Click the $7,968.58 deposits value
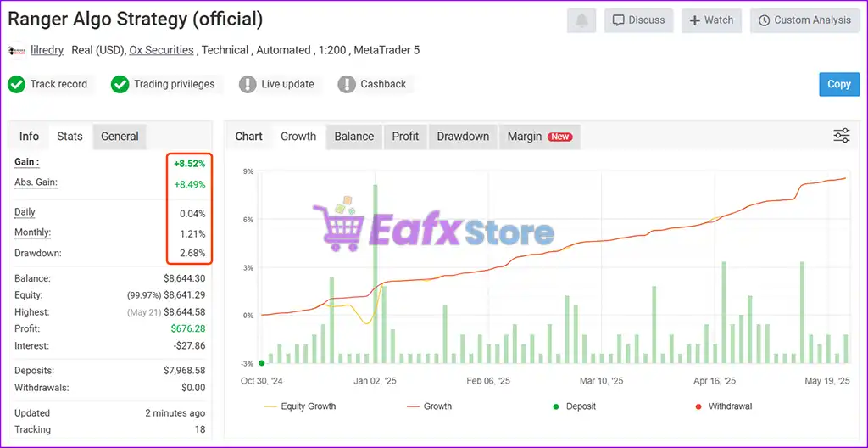This screenshot has width=868, height=448. (184, 371)
